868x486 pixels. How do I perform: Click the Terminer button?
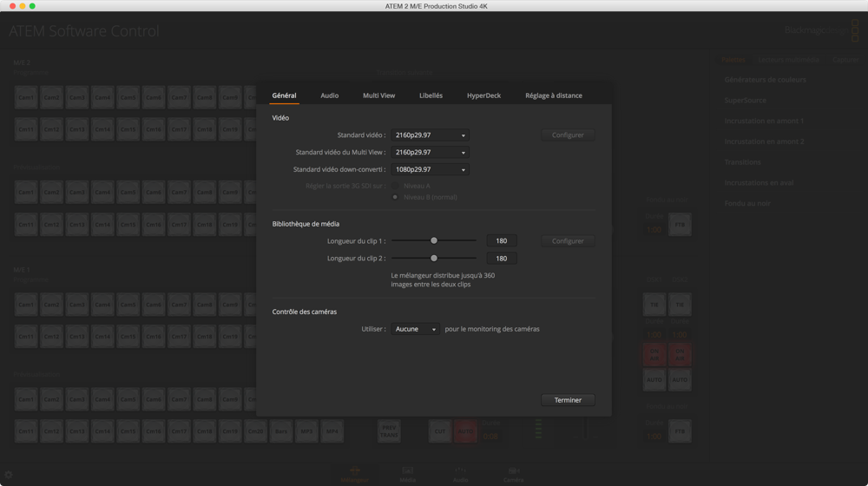pyautogui.click(x=568, y=400)
